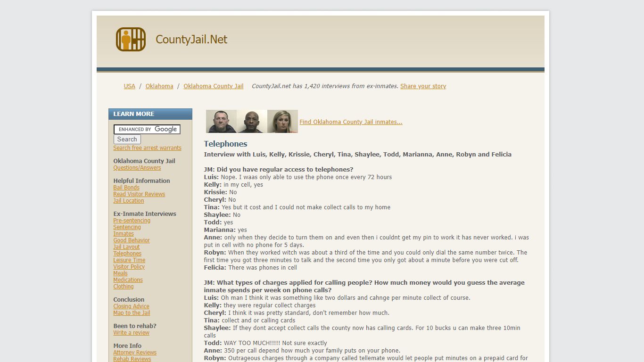Click the first inmate mugshot thumbnail
Image resolution: width=644 pixels, height=362 pixels.
(221, 122)
